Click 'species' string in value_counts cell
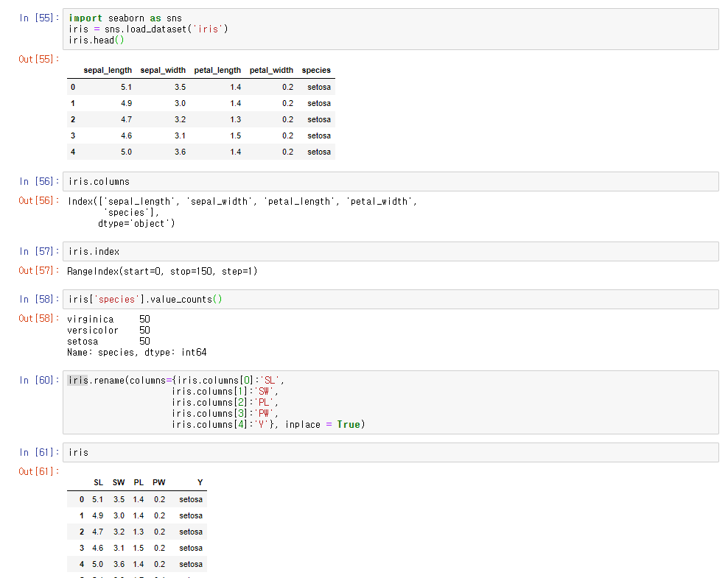Image resolution: width=728 pixels, height=578 pixels. point(116,299)
